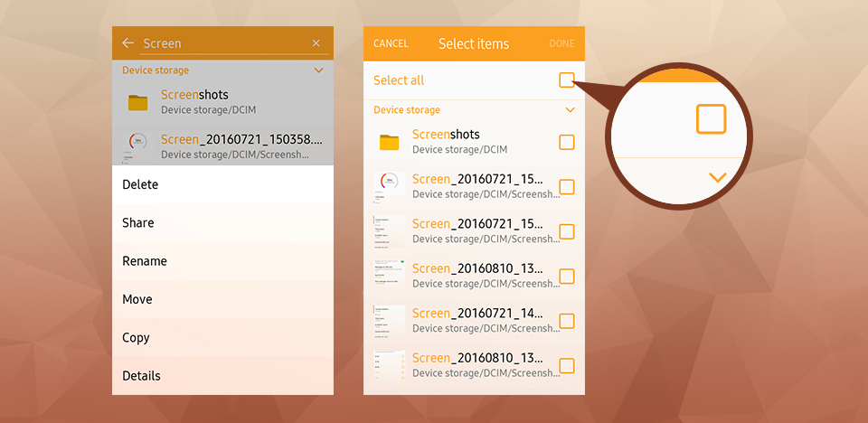
Task: Tick the checkbox beside Screenshots folder
Action: tap(566, 142)
